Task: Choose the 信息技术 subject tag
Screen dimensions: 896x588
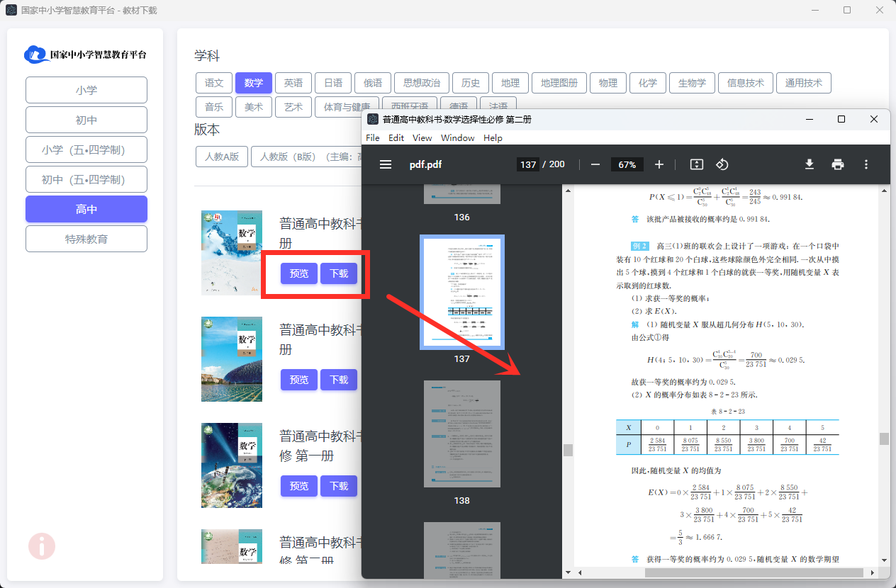Action: pos(746,83)
